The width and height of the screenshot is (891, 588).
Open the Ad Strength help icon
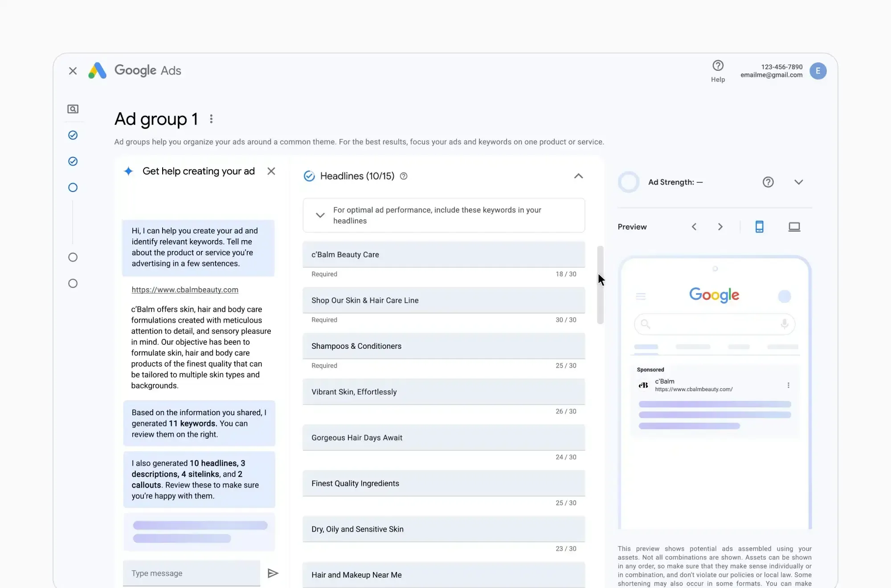click(x=768, y=182)
